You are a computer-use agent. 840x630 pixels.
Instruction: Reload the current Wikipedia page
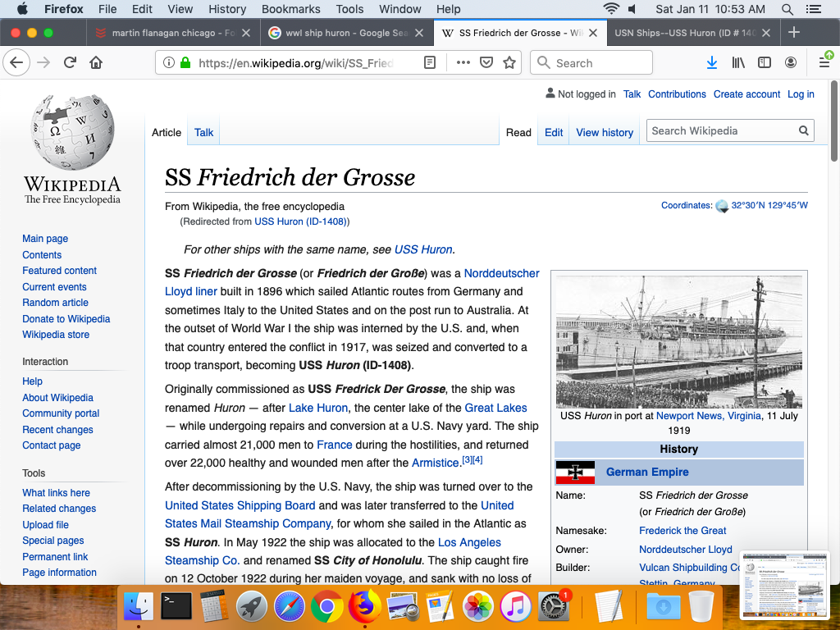click(71, 63)
